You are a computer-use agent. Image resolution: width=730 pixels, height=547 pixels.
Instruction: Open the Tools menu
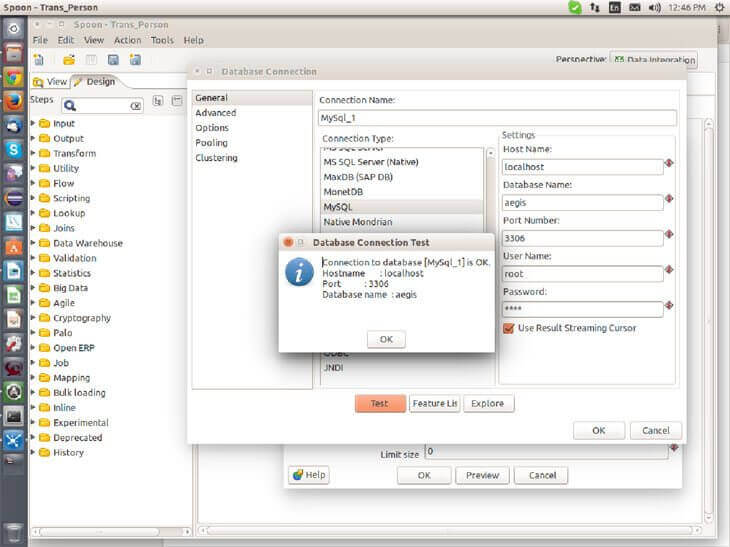point(162,41)
